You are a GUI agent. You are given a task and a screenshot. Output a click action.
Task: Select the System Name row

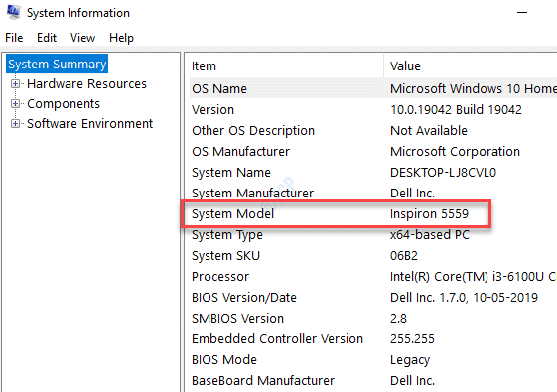click(x=373, y=173)
